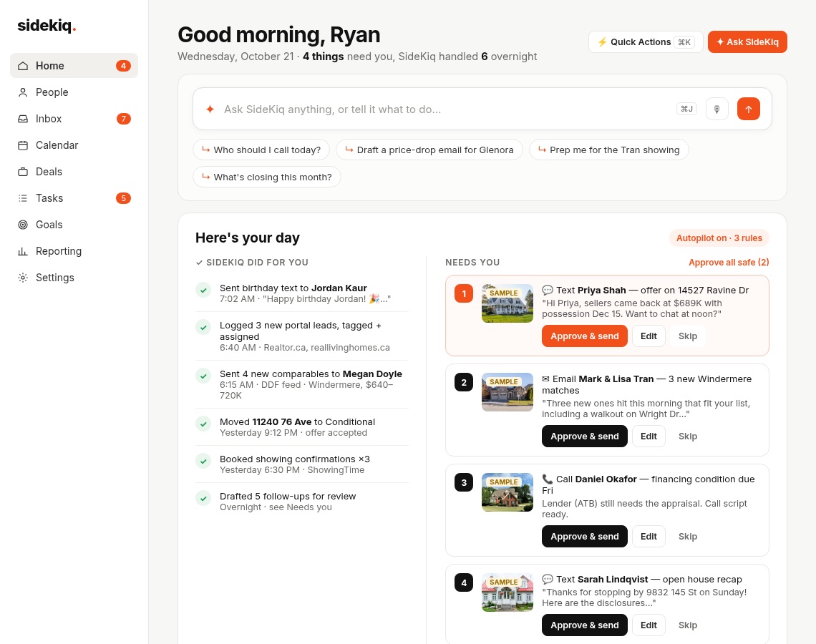This screenshot has height=644, width=816.
Task: Open 'Drafted 5 follow-ups for review' entry
Action: click(x=302, y=502)
